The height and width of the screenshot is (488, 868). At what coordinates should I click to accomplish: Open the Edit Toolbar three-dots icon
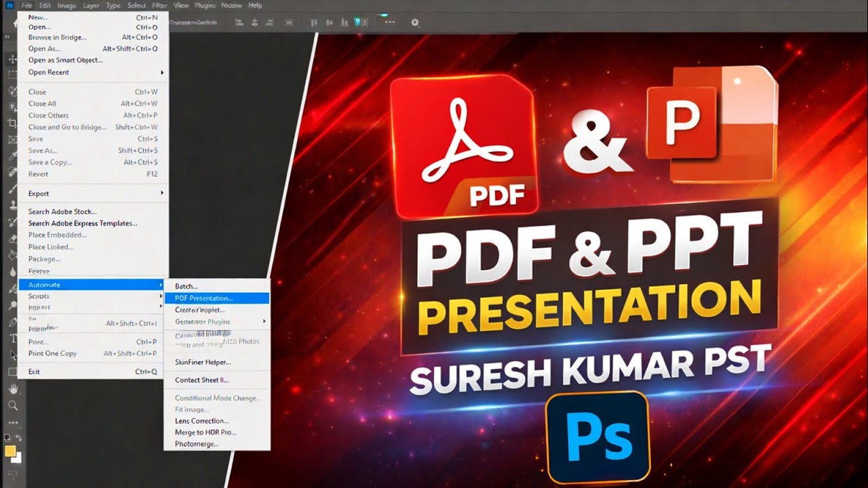[x=13, y=423]
